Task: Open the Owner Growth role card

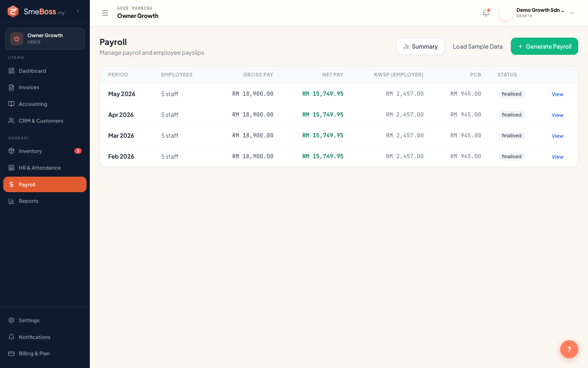Action: (x=45, y=39)
